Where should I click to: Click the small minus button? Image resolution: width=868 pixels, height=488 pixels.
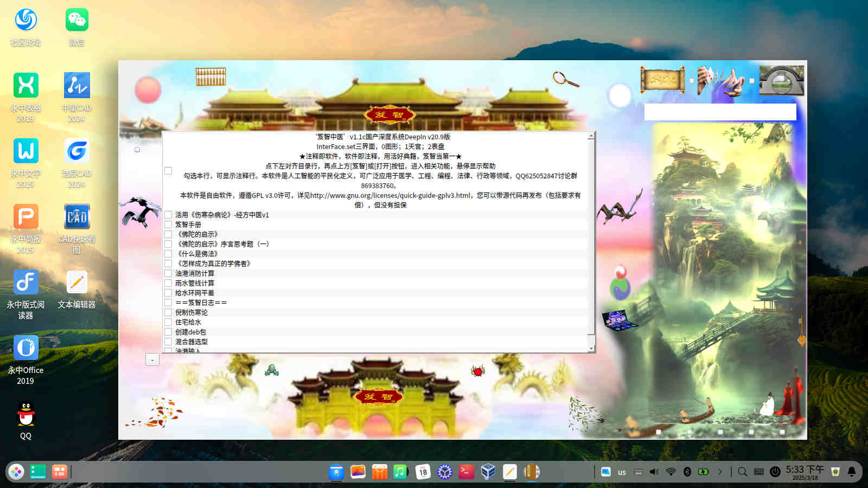152,359
